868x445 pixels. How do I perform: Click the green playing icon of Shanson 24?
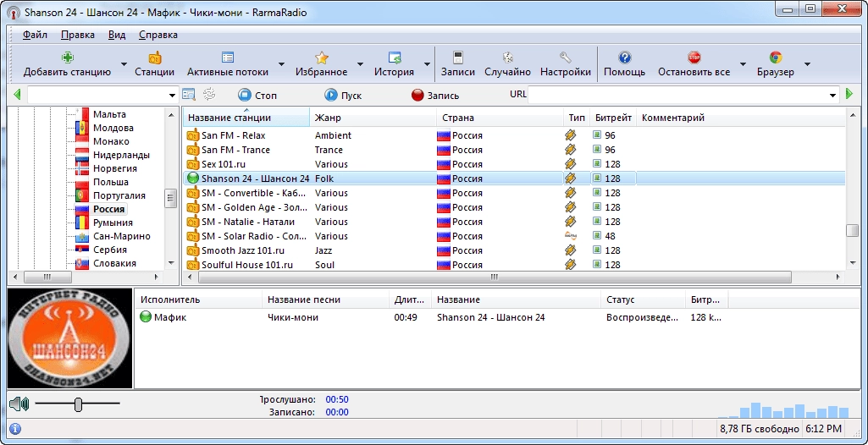(192, 179)
